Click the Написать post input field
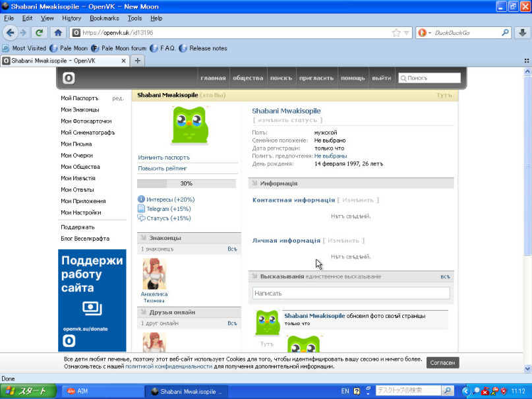The width and height of the screenshot is (532, 399). coord(351,293)
